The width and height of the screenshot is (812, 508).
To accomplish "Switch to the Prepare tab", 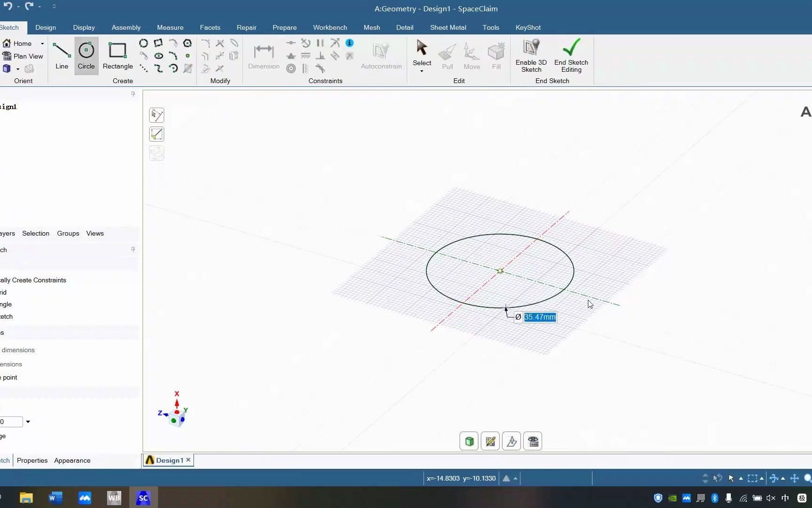I will point(285,27).
